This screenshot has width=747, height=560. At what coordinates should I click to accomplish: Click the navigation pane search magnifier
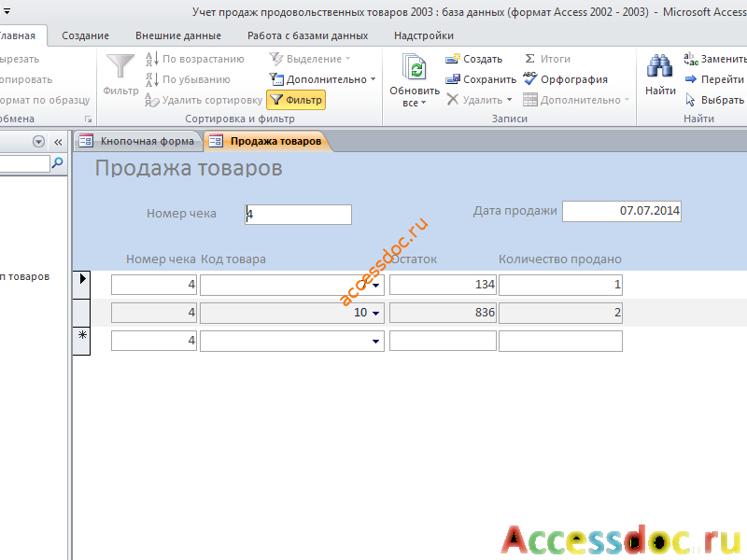coord(57,163)
